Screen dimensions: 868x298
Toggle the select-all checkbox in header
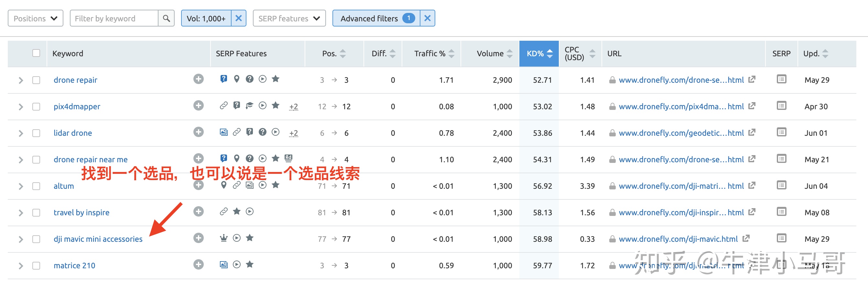click(36, 53)
